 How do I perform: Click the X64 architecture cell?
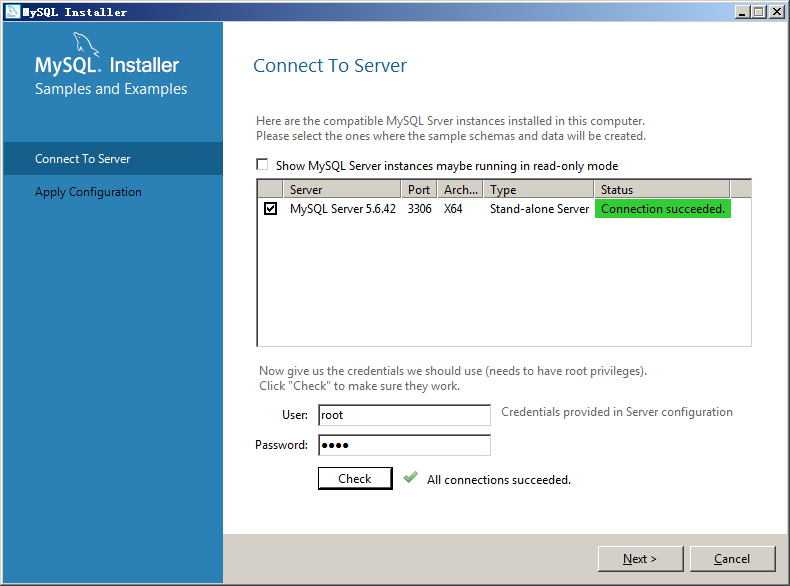453,209
